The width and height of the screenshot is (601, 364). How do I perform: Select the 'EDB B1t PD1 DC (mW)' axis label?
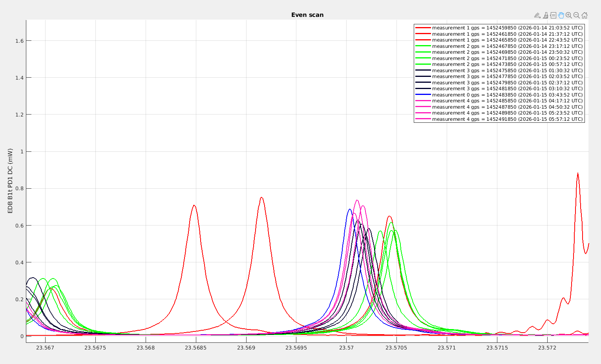tap(11, 181)
